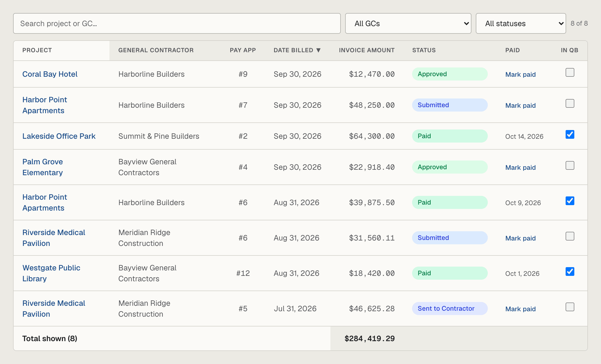
Task: Click the Summit & Pine Builders cell
Action: tap(159, 136)
